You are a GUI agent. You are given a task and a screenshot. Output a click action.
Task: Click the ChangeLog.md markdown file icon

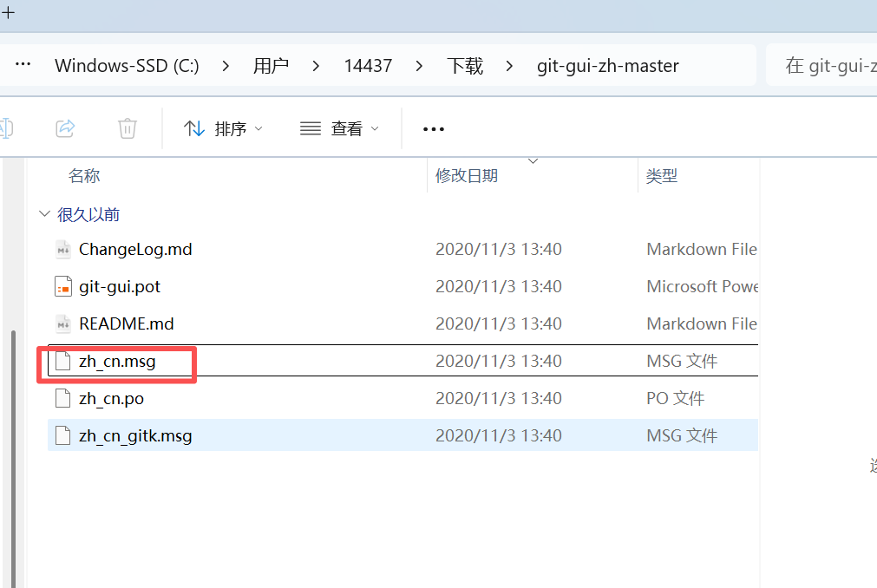[63, 249]
